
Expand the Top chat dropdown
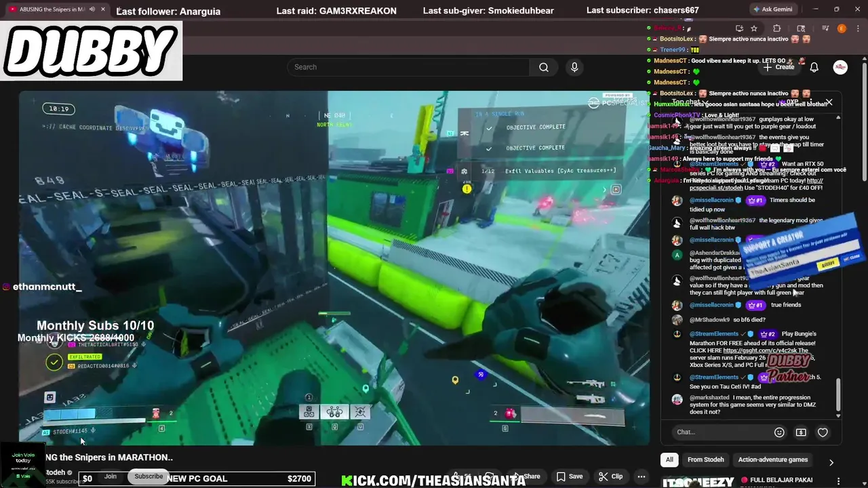[x=690, y=102]
